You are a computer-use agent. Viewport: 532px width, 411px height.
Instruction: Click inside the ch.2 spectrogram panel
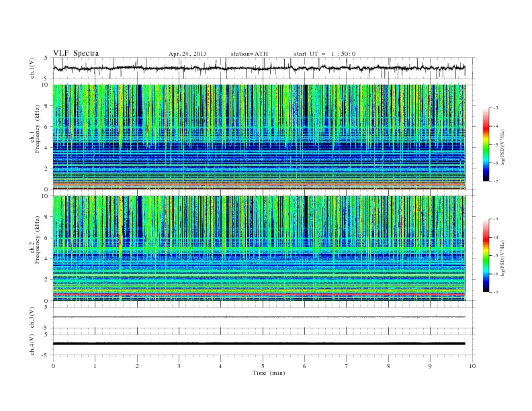click(259, 248)
